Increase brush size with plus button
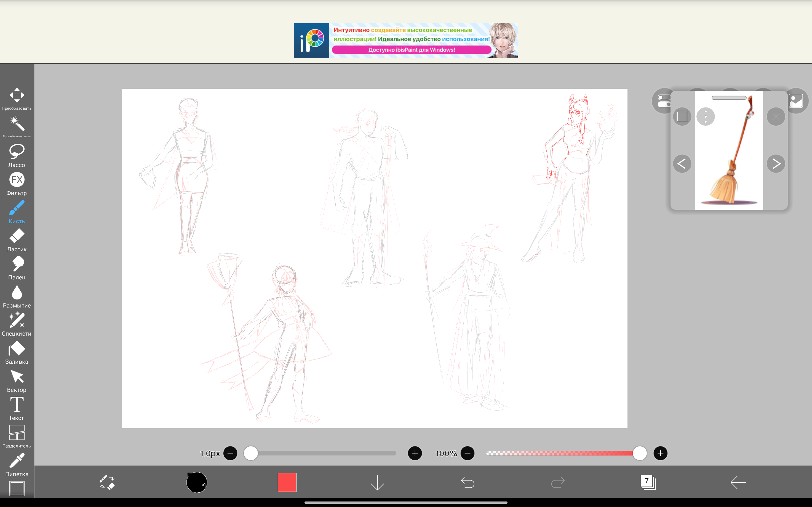The width and height of the screenshot is (812, 507). 415,453
